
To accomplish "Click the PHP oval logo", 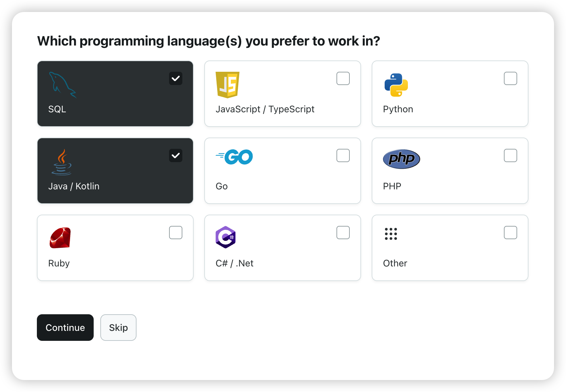I will pyautogui.click(x=401, y=159).
